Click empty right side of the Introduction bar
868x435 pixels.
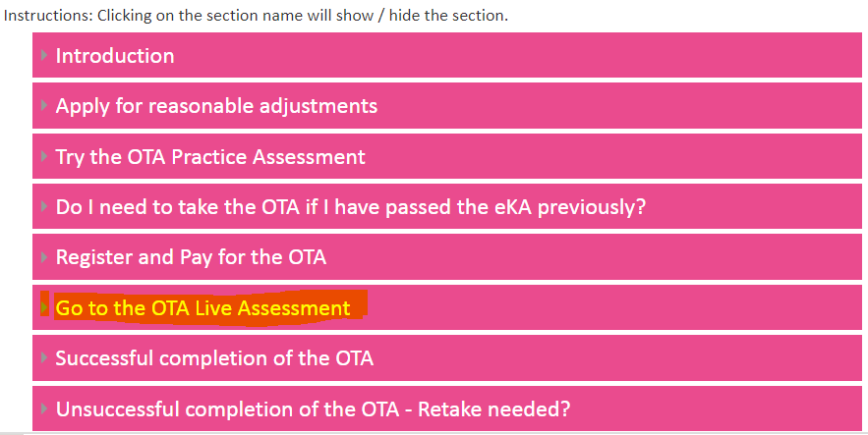(590, 56)
